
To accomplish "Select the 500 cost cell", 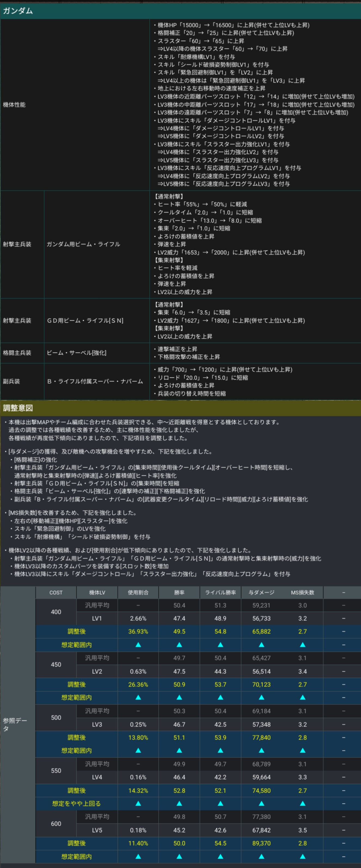I will click(56, 718).
